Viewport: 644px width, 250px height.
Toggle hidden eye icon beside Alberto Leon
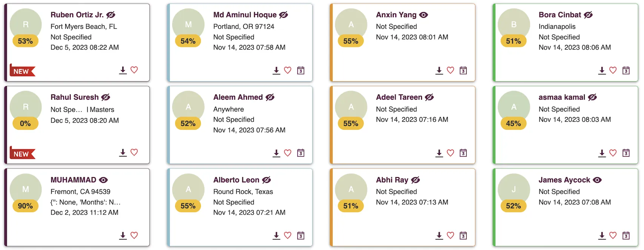tap(267, 180)
